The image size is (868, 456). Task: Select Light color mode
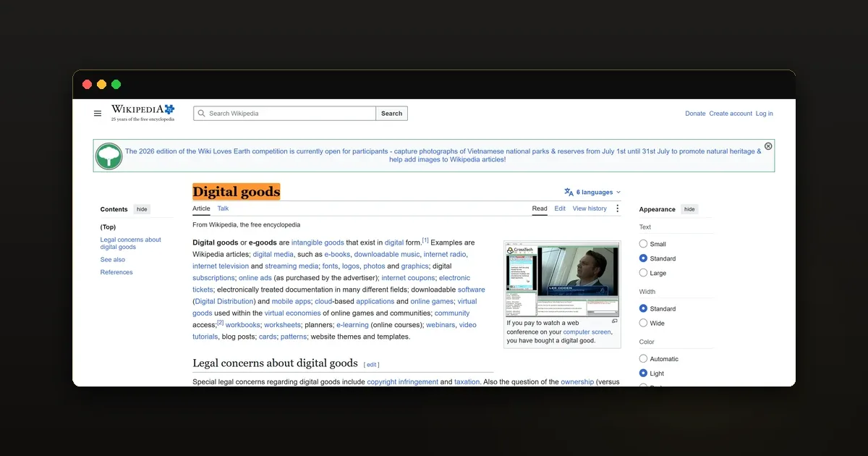(x=643, y=373)
